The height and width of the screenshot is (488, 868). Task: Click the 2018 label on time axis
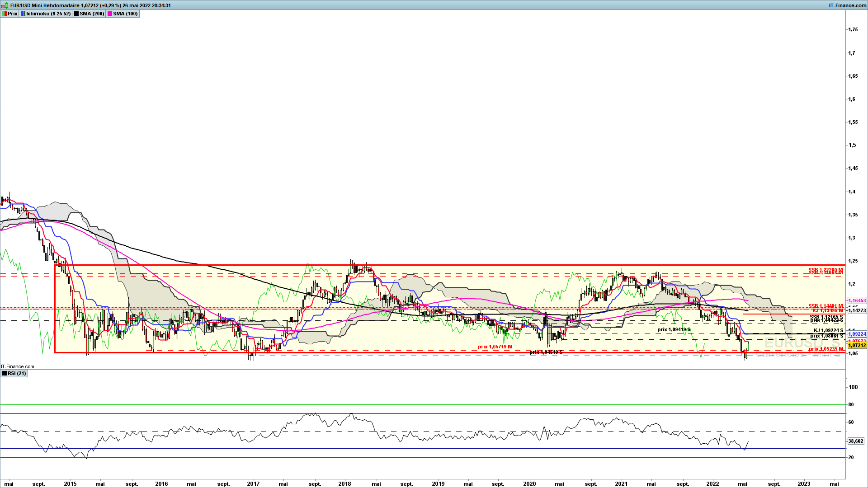click(x=344, y=483)
